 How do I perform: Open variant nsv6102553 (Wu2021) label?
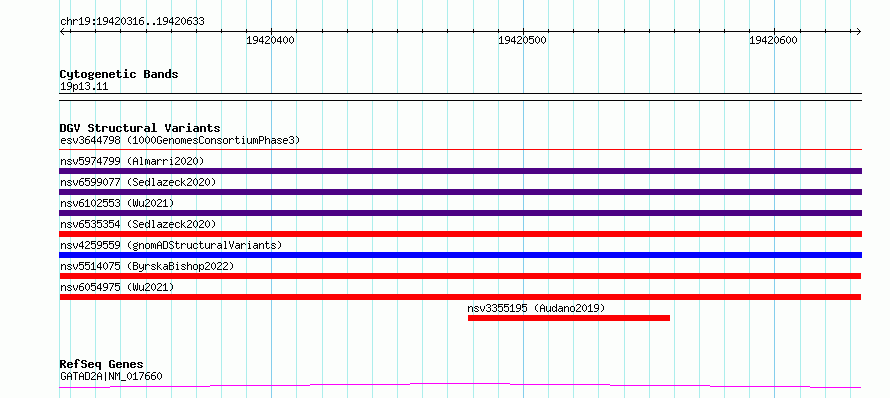117,203
